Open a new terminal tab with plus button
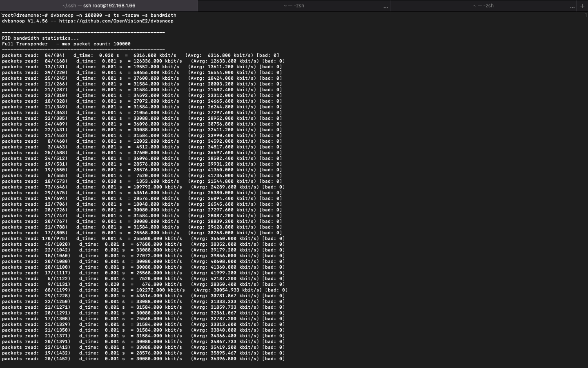588x368 pixels. tap(582, 6)
